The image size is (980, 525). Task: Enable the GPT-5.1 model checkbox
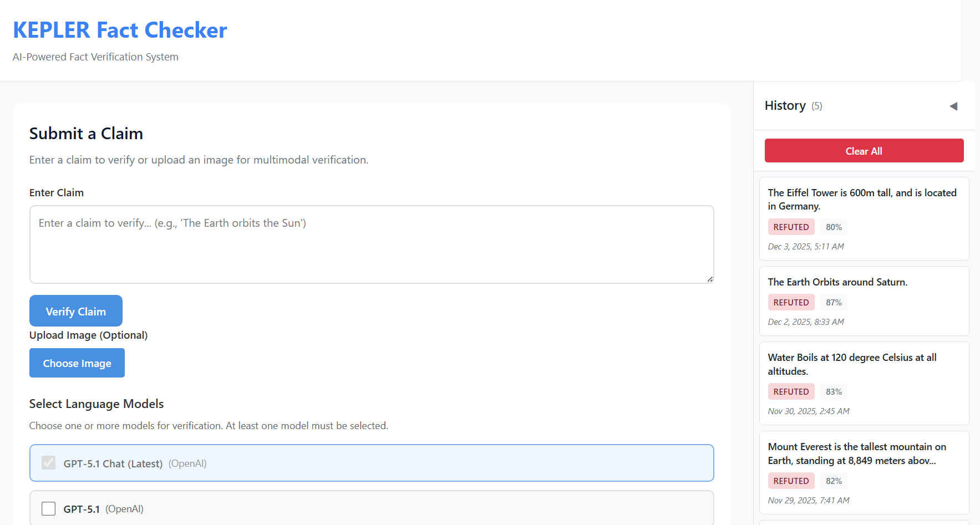pos(49,508)
